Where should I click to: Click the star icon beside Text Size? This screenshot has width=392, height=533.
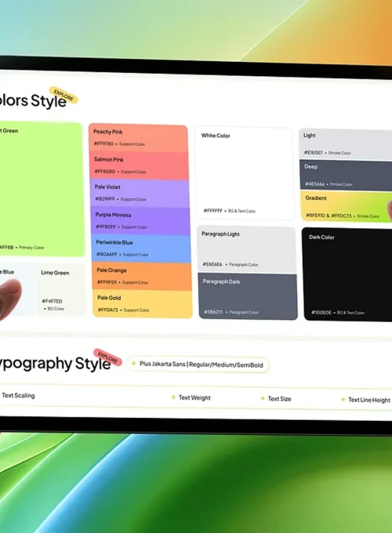tap(263, 398)
